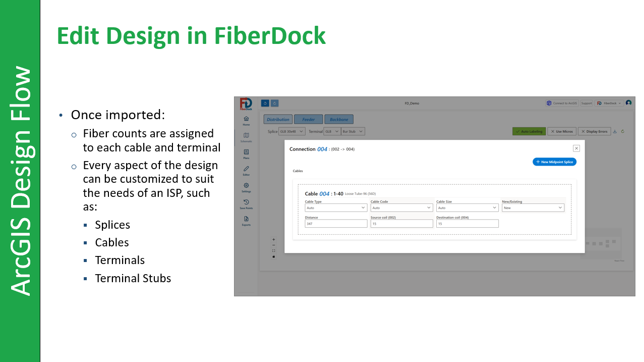Expand the New/Existing dropdown

(x=533, y=208)
